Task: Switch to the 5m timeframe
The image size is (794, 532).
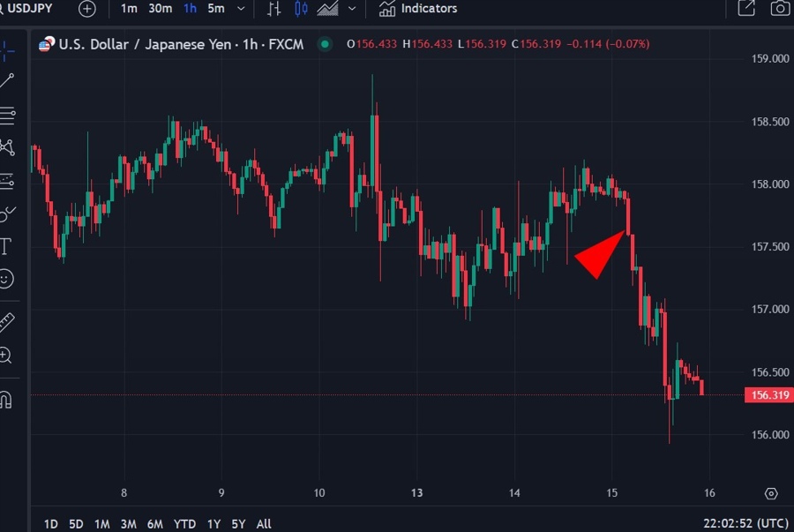Action: click(x=216, y=9)
